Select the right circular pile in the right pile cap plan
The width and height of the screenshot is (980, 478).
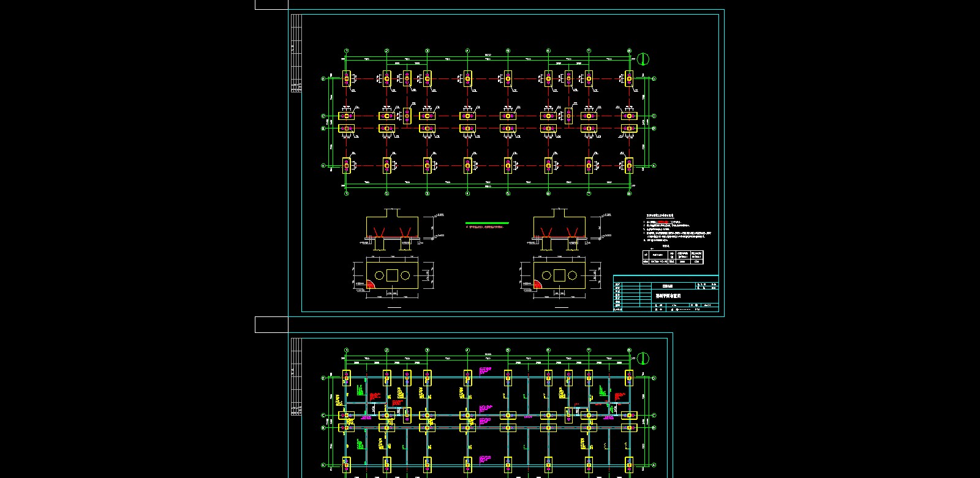[x=573, y=276]
